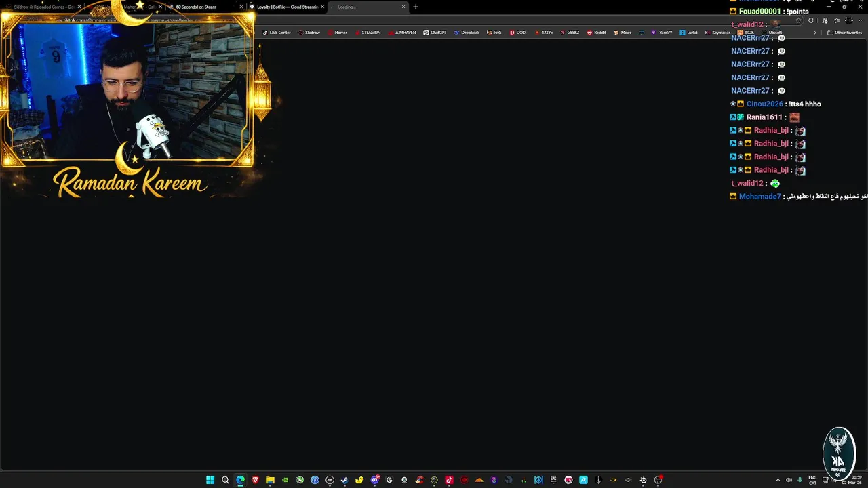Open taskbar Search
The height and width of the screenshot is (488, 868).
click(225, 480)
